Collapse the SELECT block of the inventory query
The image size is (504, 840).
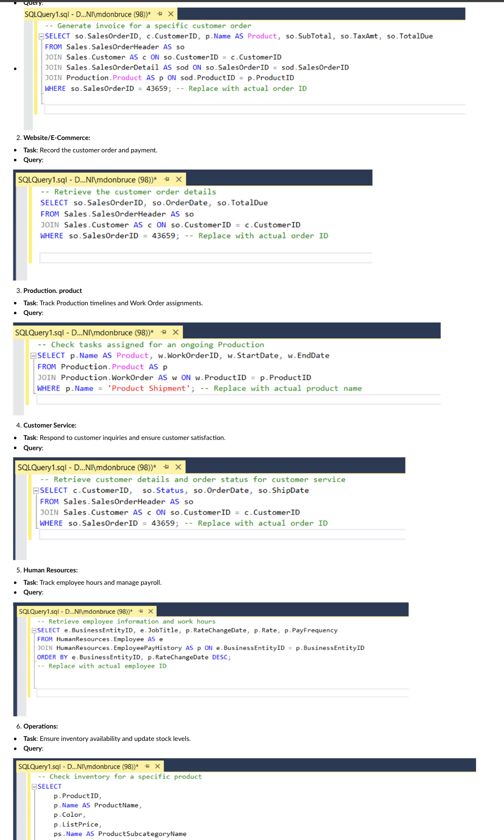[34, 787]
